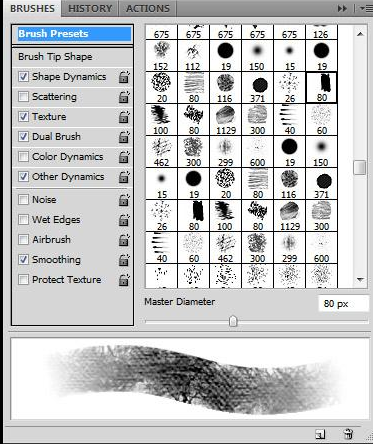The width and height of the screenshot is (373, 444).
Task: Enable the Scattering checkbox
Action: [23, 97]
